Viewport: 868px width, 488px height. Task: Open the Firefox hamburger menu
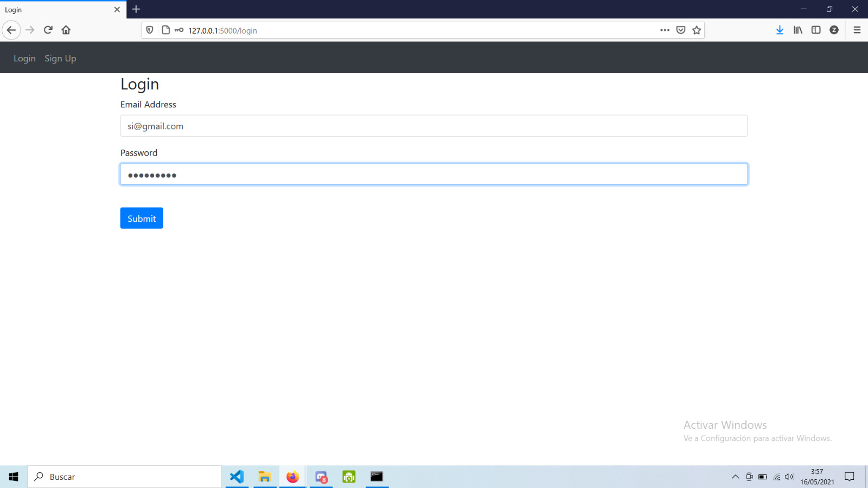tap(857, 30)
